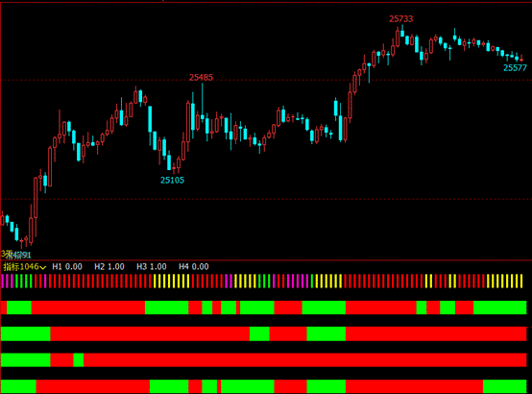The height and width of the screenshot is (394, 532).
Task: Click the H2 1.00 indicator value
Action: click(x=109, y=266)
